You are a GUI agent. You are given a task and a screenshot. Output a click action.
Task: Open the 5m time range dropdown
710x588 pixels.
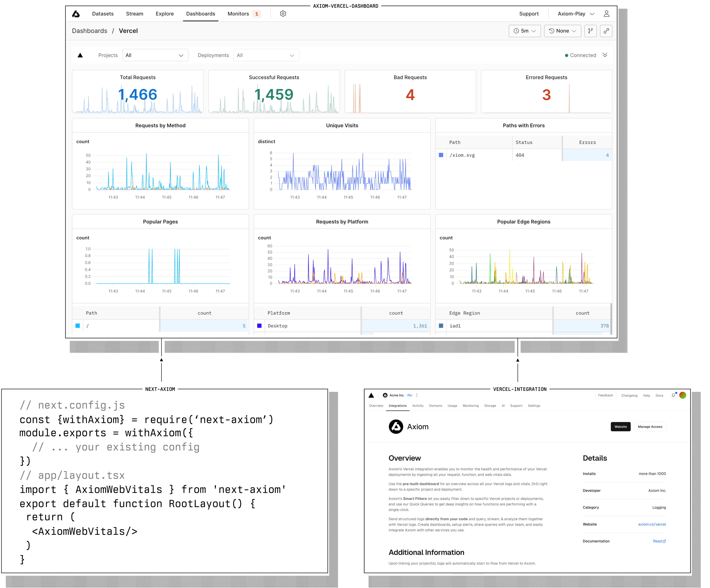pyautogui.click(x=524, y=31)
